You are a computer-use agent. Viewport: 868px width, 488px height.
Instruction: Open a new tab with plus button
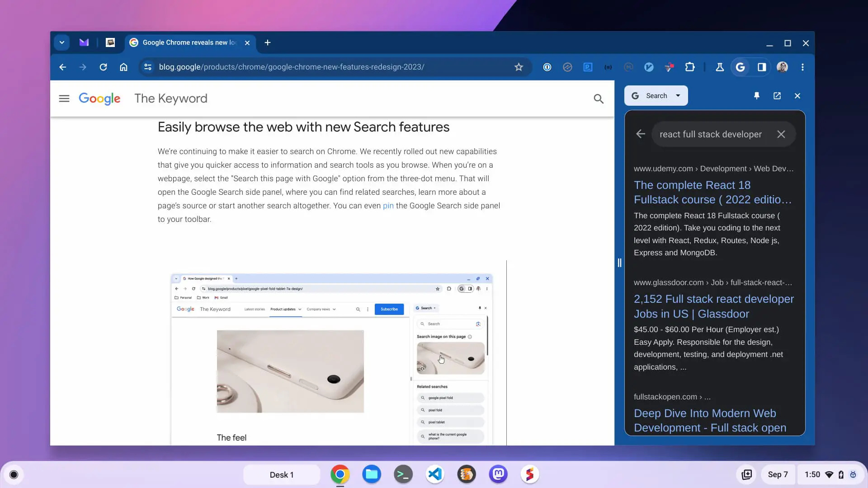(268, 42)
